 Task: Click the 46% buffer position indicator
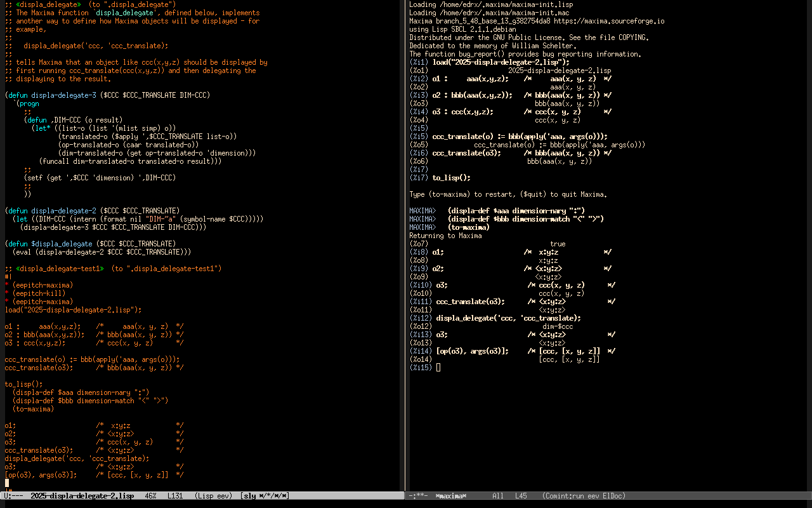[x=150, y=495]
